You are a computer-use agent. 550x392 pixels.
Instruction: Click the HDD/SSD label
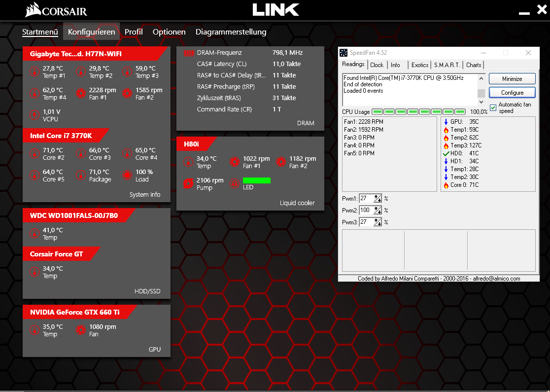coord(147,291)
